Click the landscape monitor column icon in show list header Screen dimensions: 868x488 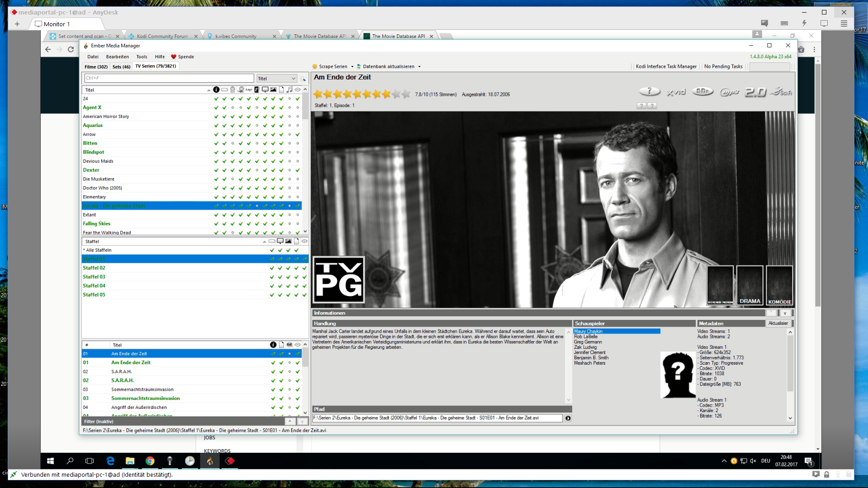click(265, 89)
